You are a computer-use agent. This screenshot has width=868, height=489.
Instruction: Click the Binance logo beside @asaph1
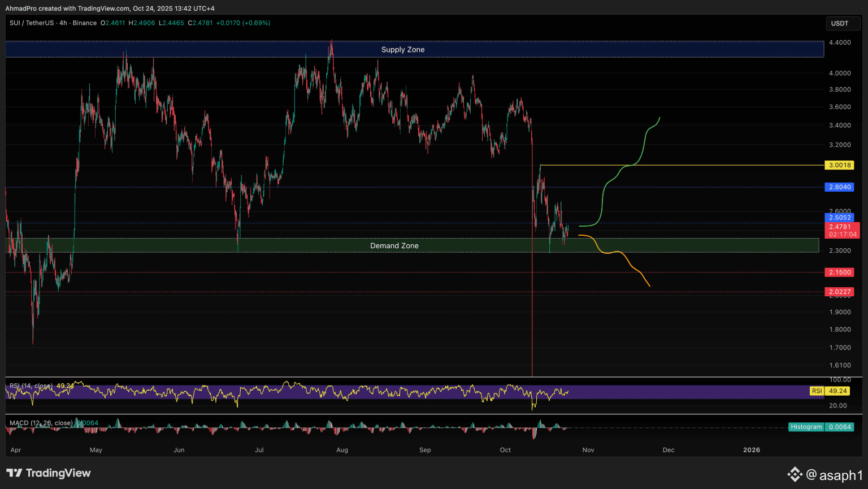pos(795,474)
